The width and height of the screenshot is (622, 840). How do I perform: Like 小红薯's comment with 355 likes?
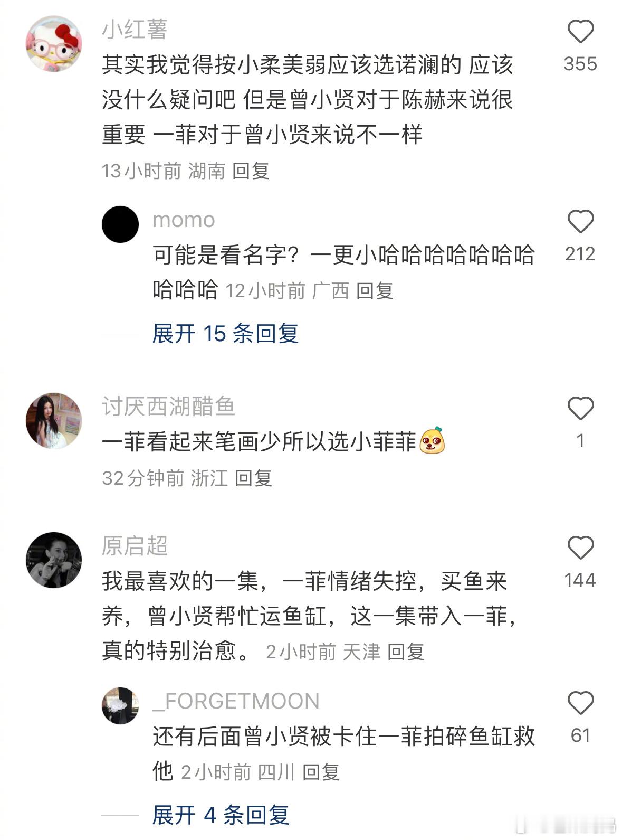coord(580,32)
